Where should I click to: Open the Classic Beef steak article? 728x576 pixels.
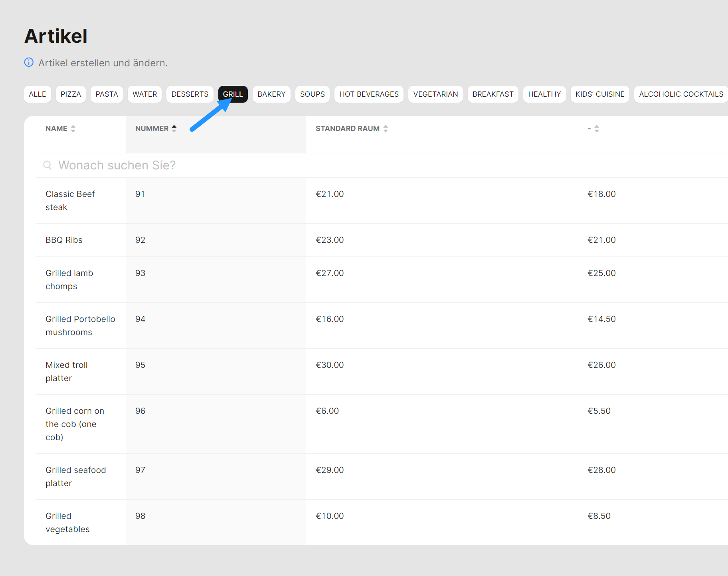[x=70, y=201]
